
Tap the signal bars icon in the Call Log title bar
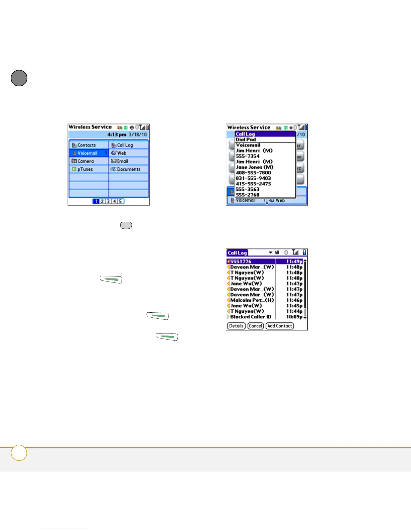[x=295, y=252]
